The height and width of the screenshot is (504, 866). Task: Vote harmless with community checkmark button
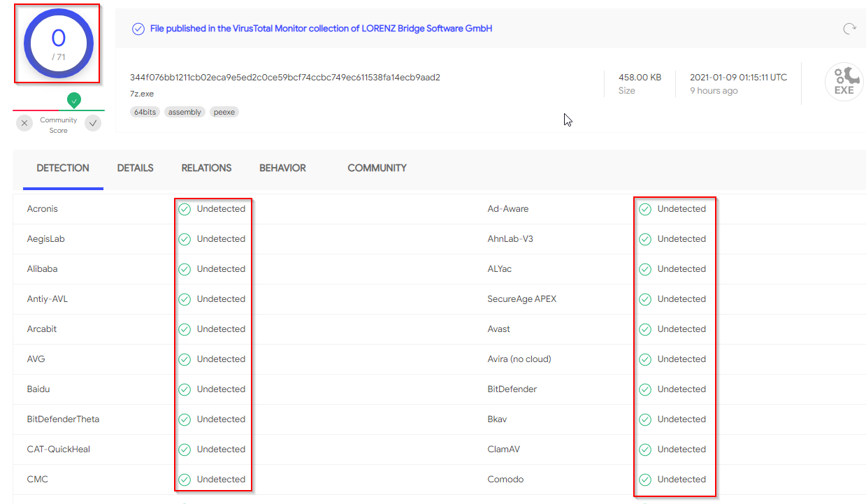point(93,124)
